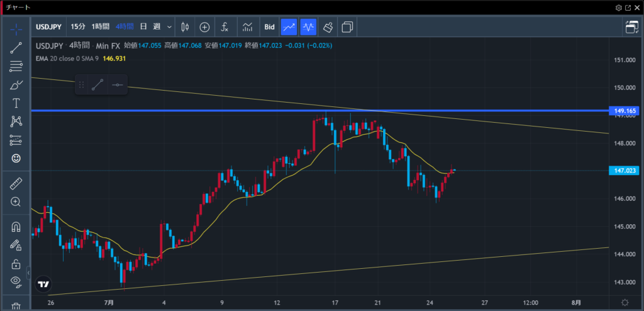Screen dimensions: 644x311
Task: Switch to the 日 daily timeframe
Action: point(143,27)
